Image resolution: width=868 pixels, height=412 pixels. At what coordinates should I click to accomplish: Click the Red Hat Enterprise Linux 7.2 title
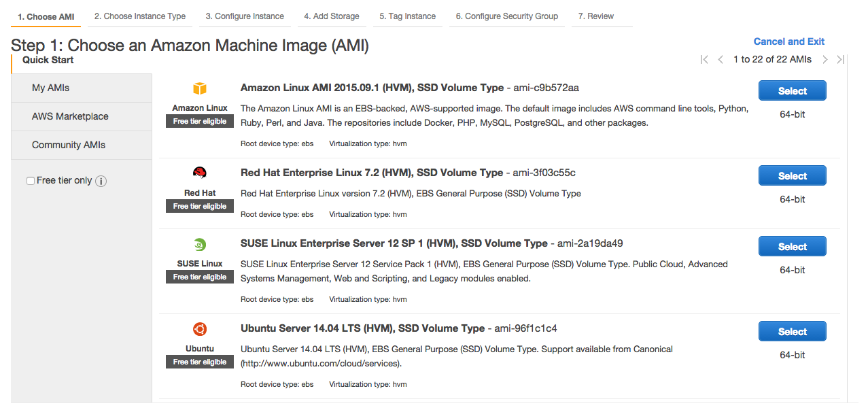click(372, 173)
